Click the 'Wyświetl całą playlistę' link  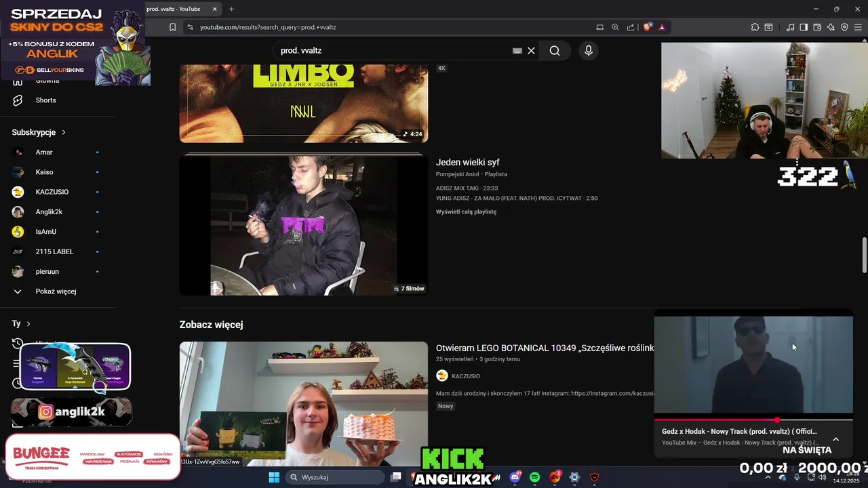(466, 212)
